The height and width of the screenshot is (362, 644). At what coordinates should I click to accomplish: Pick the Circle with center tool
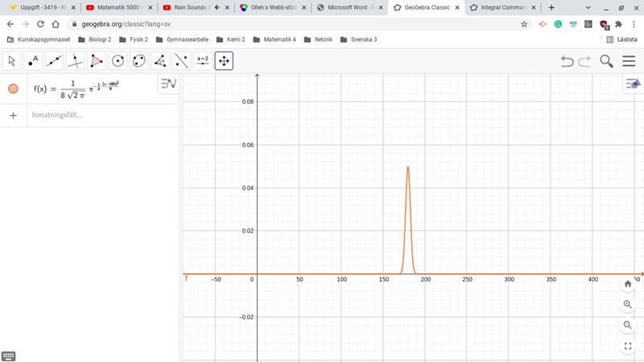118,61
